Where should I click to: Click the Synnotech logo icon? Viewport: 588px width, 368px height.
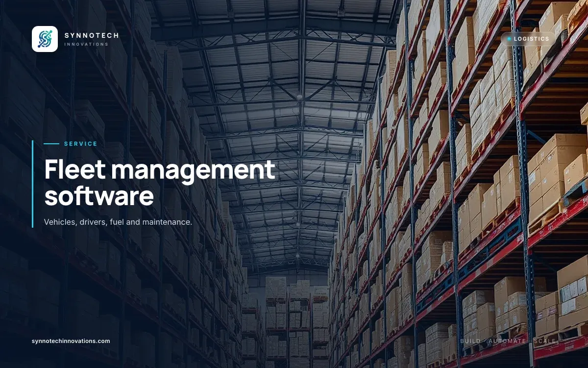pyautogui.click(x=45, y=39)
